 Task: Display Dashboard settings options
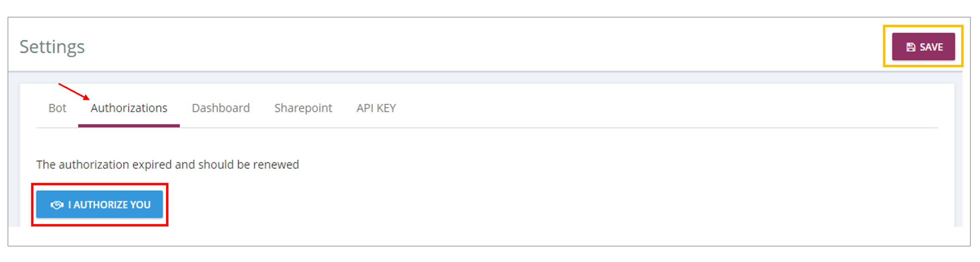(221, 108)
